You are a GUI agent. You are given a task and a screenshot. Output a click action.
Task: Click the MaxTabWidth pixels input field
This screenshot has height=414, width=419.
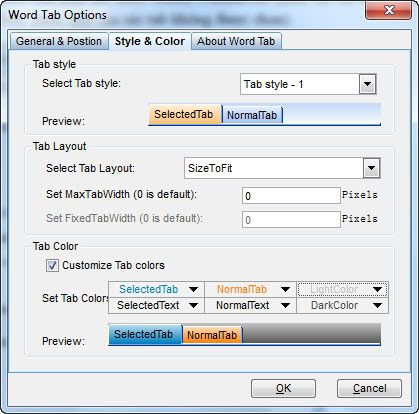291,196
